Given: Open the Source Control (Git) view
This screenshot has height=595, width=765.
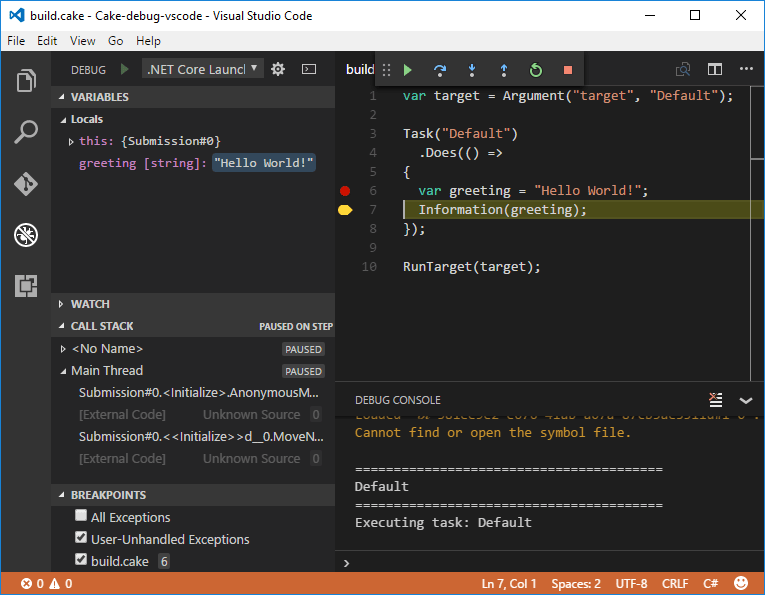Looking at the screenshot, I should [x=26, y=184].
